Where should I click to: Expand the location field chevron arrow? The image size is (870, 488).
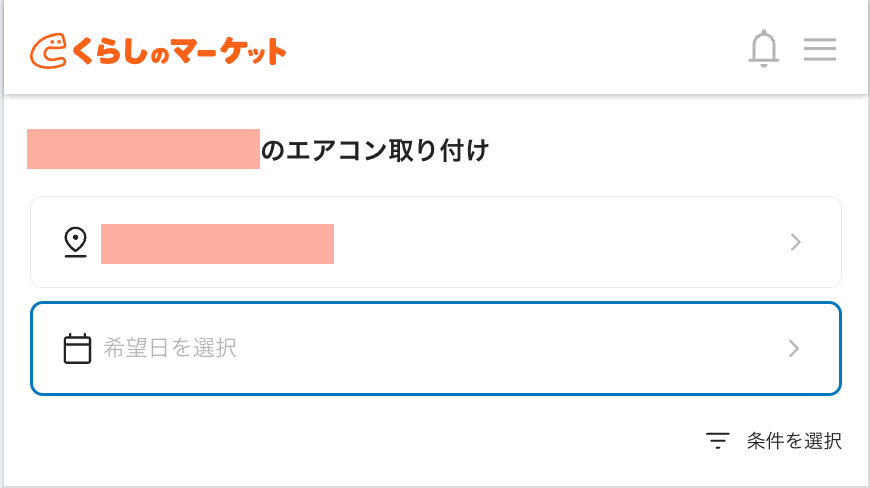(795, 242)
